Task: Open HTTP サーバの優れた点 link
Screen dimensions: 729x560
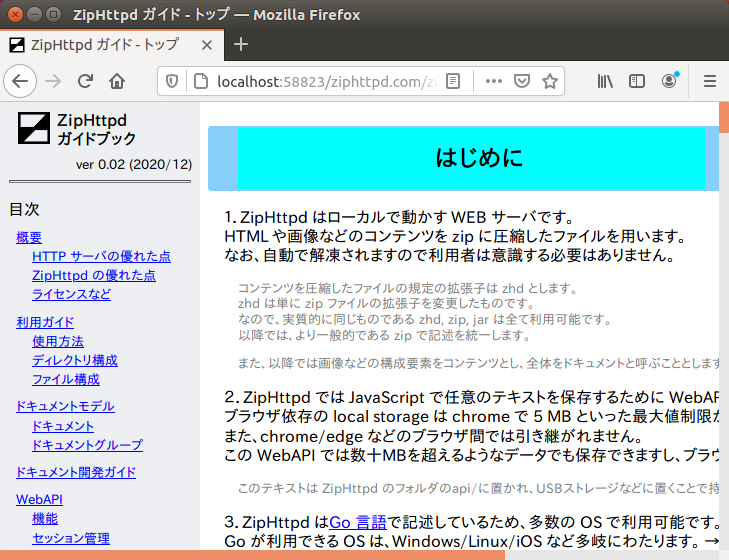Action: point(101,256)
